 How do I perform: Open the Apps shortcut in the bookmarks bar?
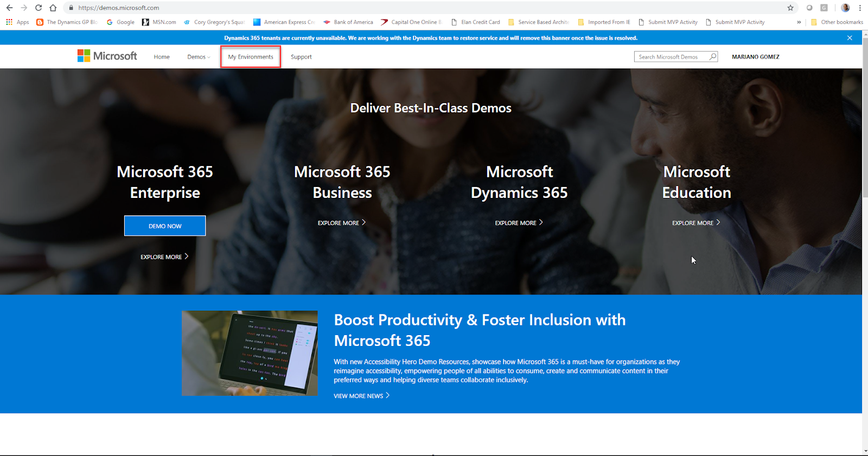tap(17, 22)
